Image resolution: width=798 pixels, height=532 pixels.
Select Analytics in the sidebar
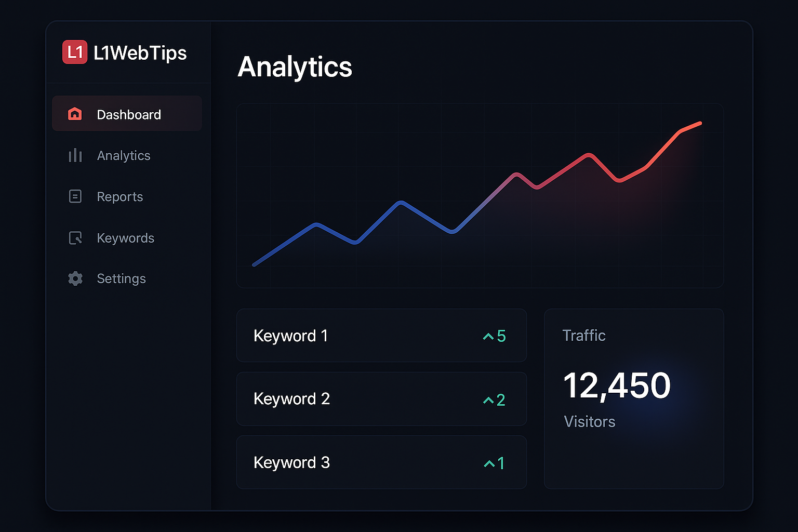[124, 155]
